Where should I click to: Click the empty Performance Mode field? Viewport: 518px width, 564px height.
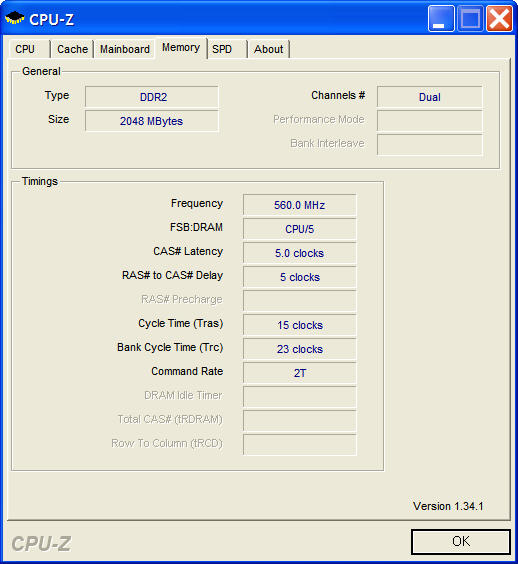430,121
